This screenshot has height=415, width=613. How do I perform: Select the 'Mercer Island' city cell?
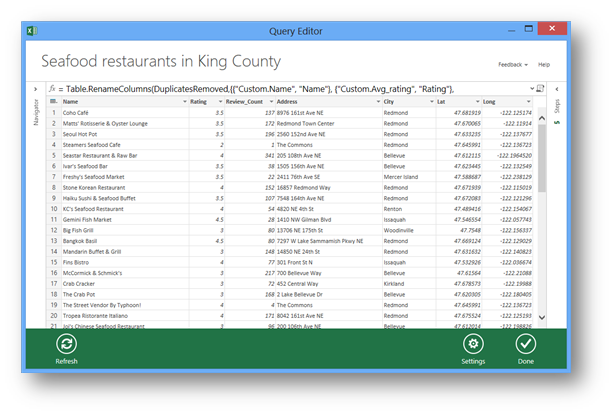(x=409, y=177)
